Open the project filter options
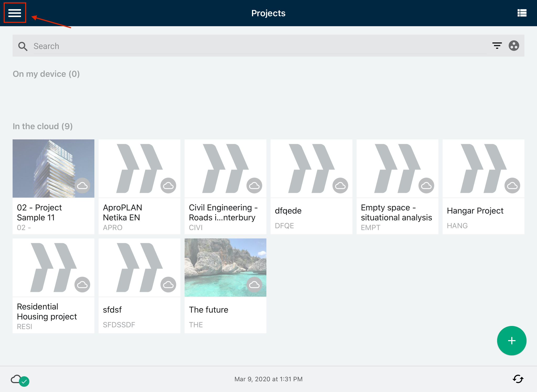The image size is (537, 392). point(497,46)
